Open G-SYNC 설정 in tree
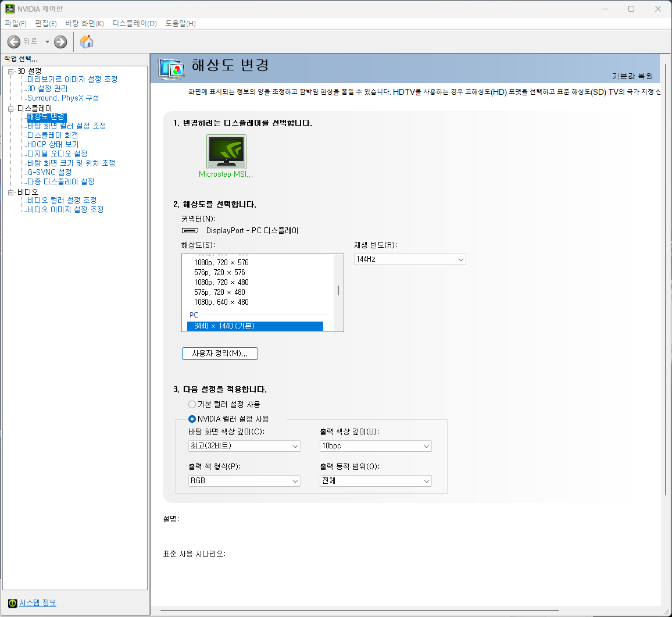 point(50,172)
